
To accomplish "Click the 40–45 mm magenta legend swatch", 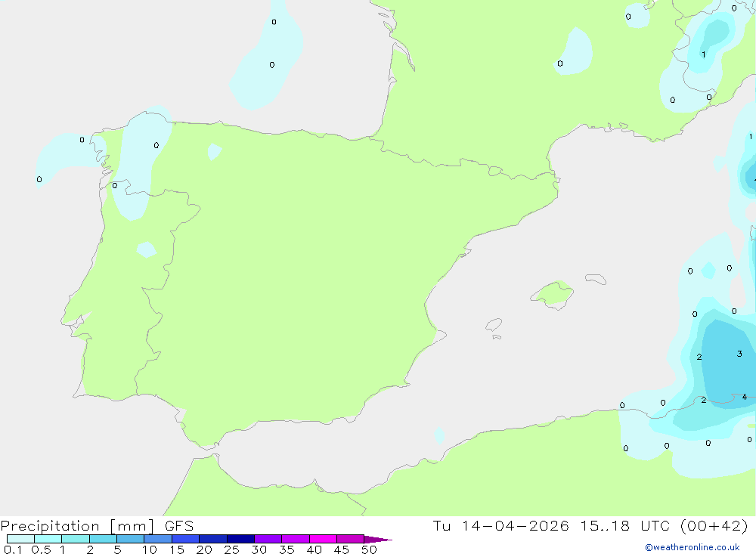I will click(x=323, y=539).
